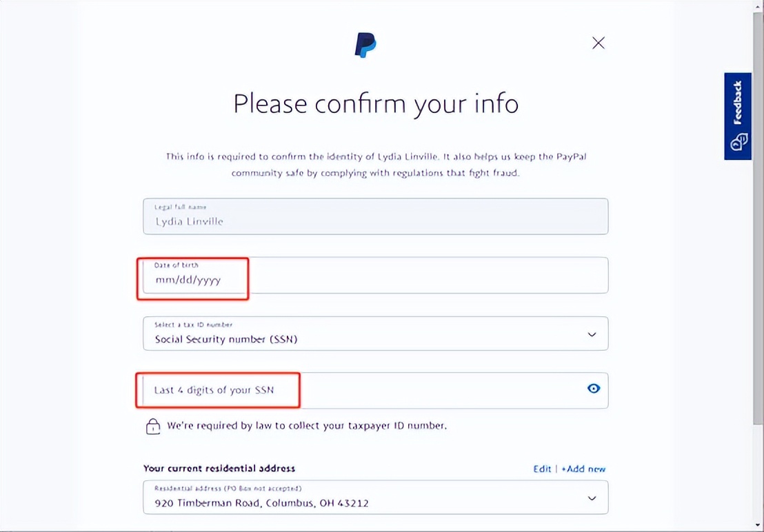Click +Add new to add an address
The height and width of the screenshot is (532, 764).
(583, 469)
